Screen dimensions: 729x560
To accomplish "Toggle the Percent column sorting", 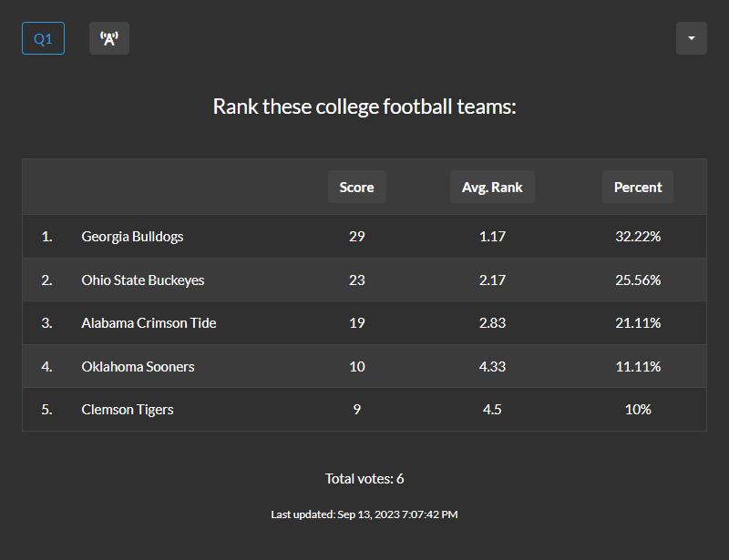I will pyautogui.click(x=637, y=187).
